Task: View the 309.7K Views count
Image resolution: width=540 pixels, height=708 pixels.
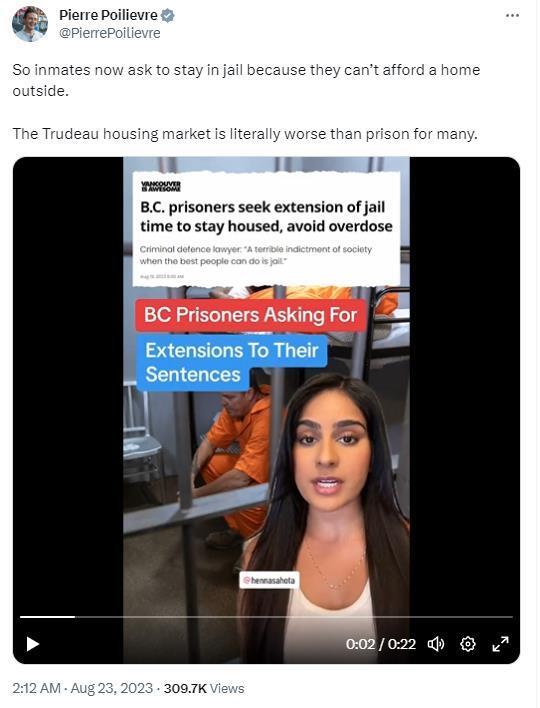Action: point(204,688)
